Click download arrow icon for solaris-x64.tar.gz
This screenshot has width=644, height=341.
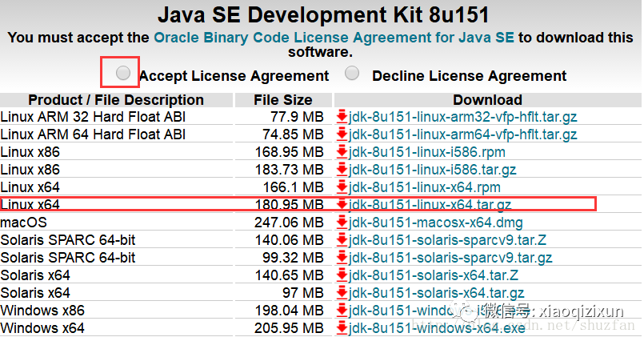(342, 293)
